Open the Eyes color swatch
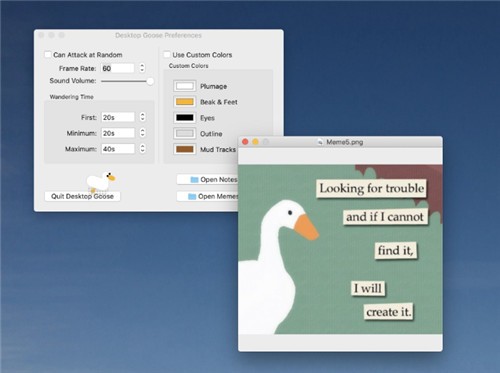Image resolution: width=500 pixels, height=373 pixels. click(185, 118)
